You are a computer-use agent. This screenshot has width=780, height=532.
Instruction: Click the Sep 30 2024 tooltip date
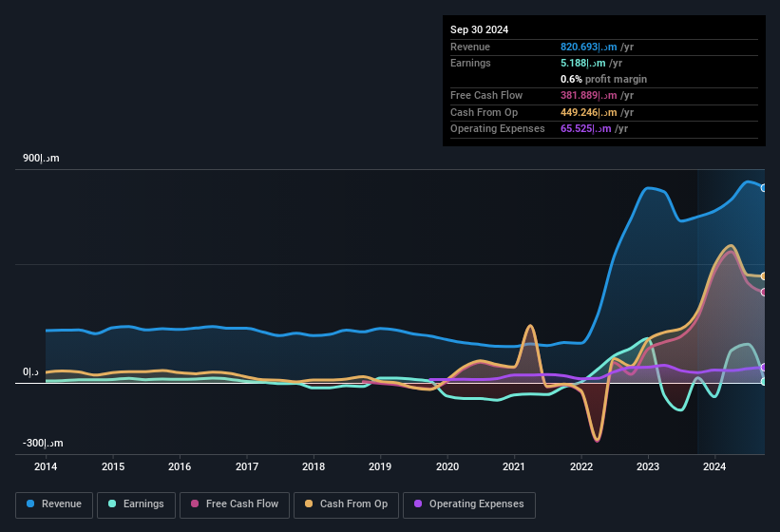click(x=479, y=29)
